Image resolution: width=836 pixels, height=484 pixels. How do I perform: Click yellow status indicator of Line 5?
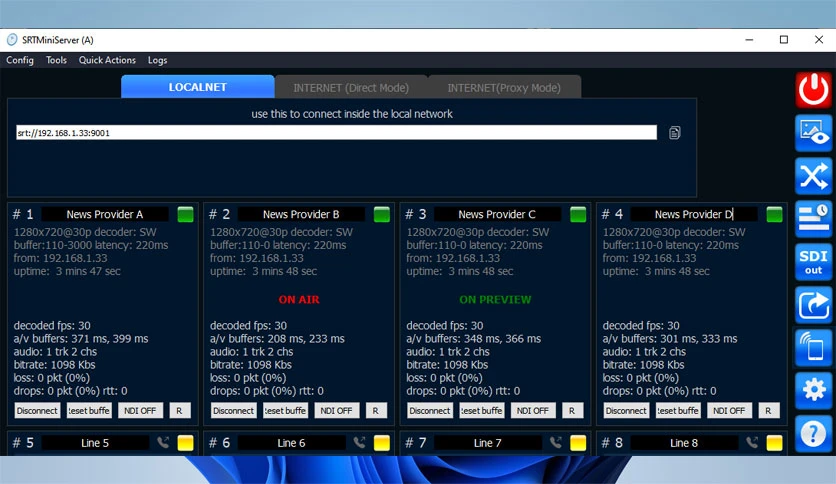[186, 442]
